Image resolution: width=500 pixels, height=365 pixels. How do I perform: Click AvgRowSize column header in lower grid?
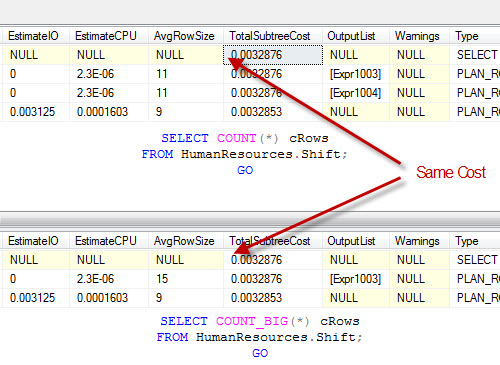pyautogui.click(x=186, y=241)
